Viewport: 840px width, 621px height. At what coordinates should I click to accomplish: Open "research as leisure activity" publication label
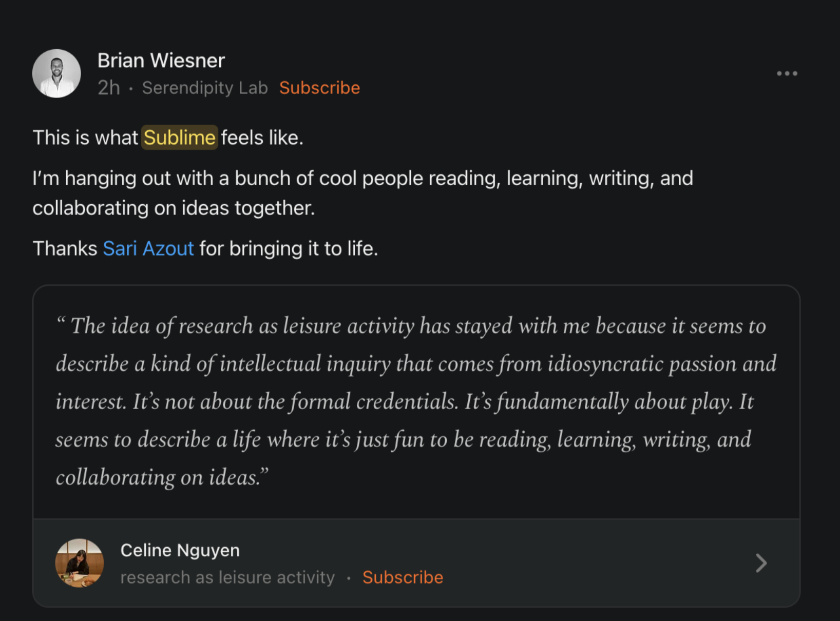click(x=227, y=577)
